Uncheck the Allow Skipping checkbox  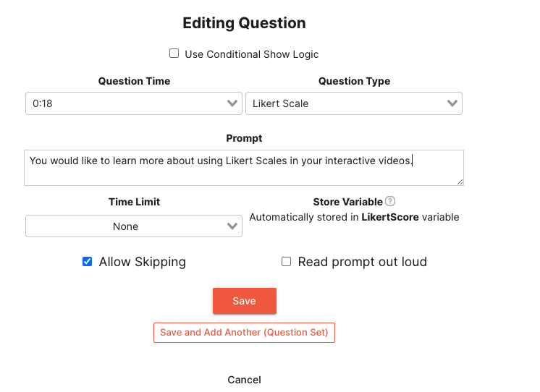[x=88, y=262]
